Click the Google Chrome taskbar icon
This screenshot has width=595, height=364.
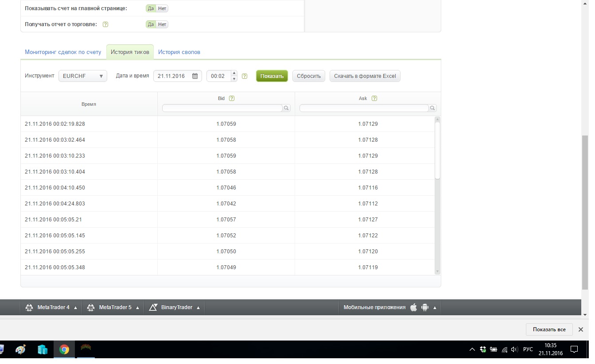(x=64, y=350)
